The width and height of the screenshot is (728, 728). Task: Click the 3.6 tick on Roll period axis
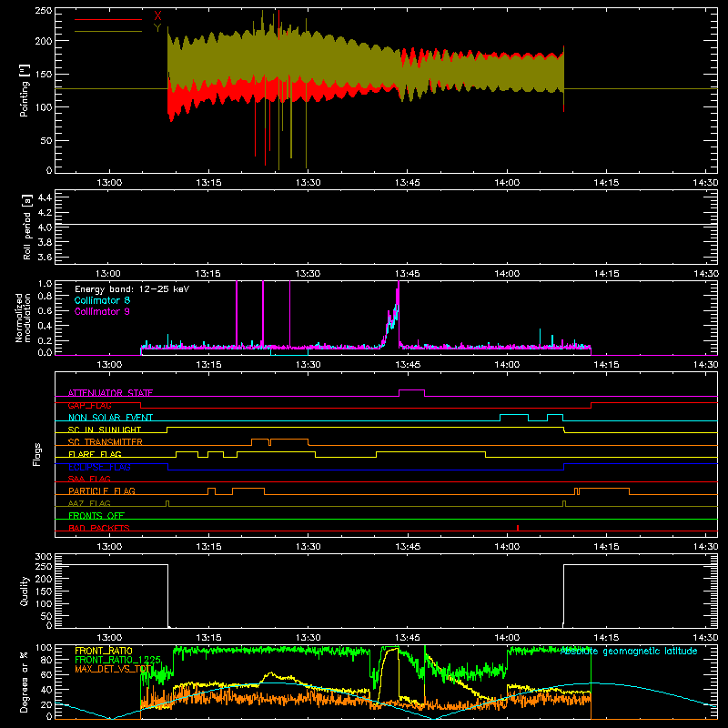[x=45, y=257]
